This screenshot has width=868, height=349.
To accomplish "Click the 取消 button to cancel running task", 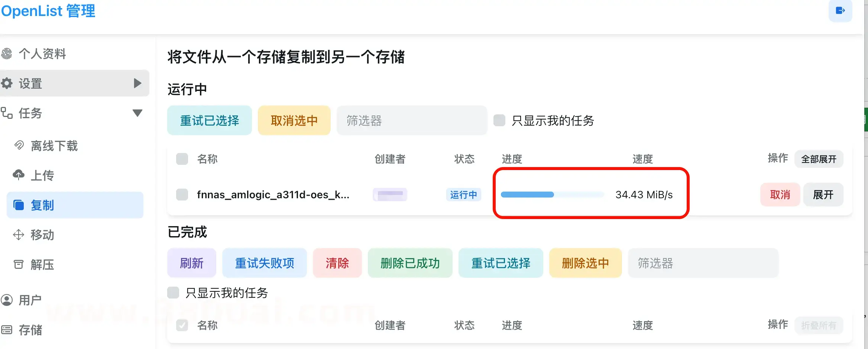I will click(x=780, y=194).
